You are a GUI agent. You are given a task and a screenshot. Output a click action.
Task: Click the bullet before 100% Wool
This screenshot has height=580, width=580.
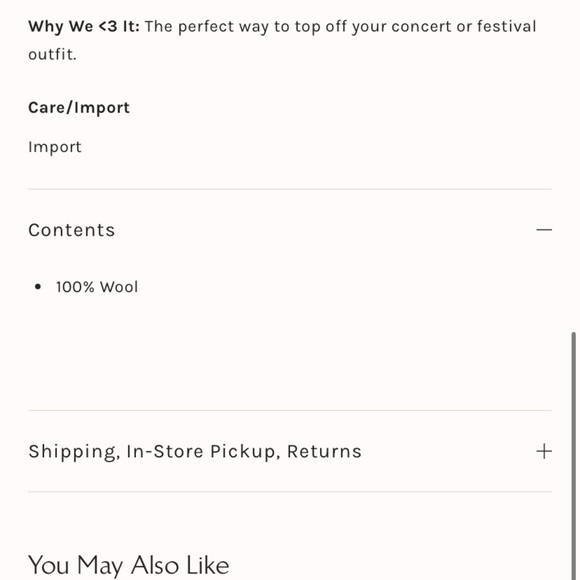point(37,287)
